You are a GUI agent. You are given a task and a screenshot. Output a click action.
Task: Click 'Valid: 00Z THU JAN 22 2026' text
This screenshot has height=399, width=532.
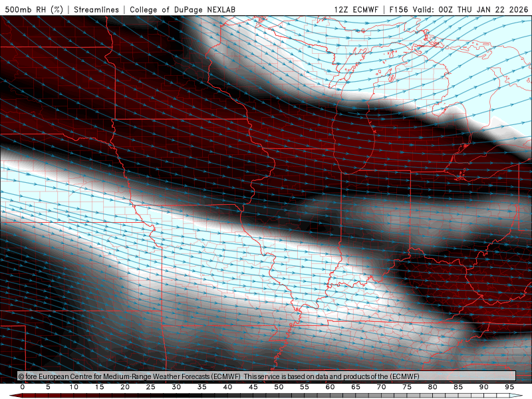[470, 9]
